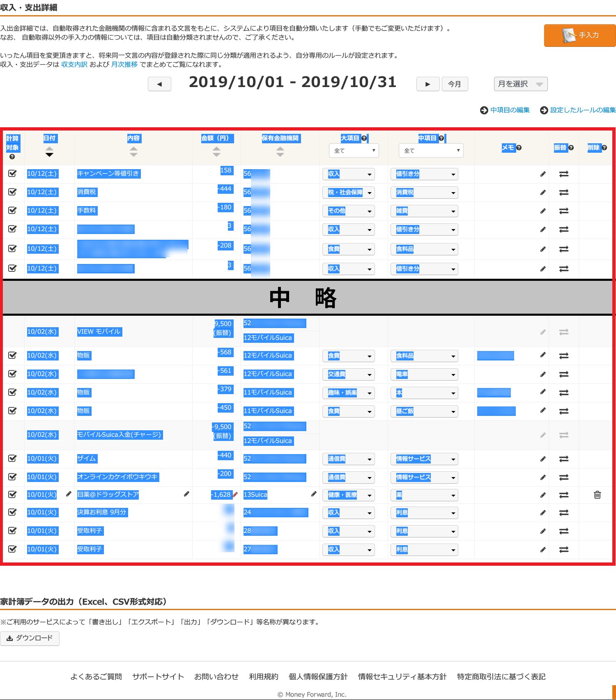The image size is (616, 700).
Task: Open 電車 subcategory dropdown
Action: 424,374
